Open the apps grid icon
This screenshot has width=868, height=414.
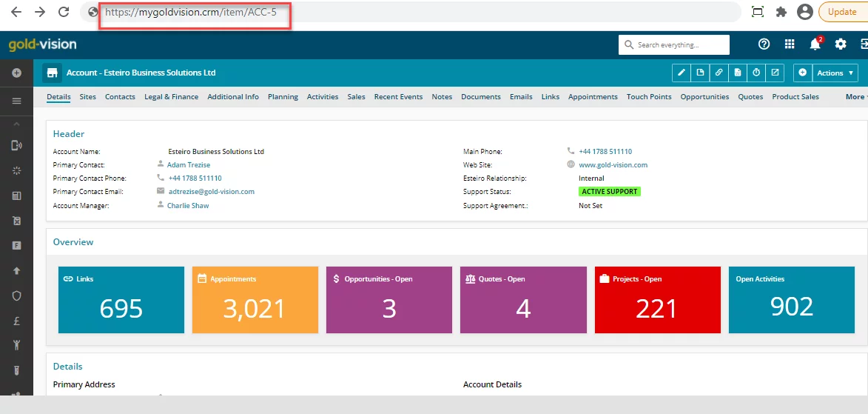(x=790, y=44)
